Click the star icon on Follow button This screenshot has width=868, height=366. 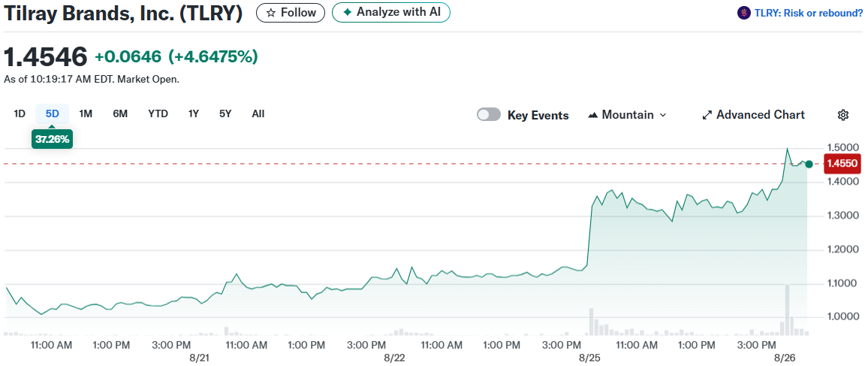coord(271,13)
